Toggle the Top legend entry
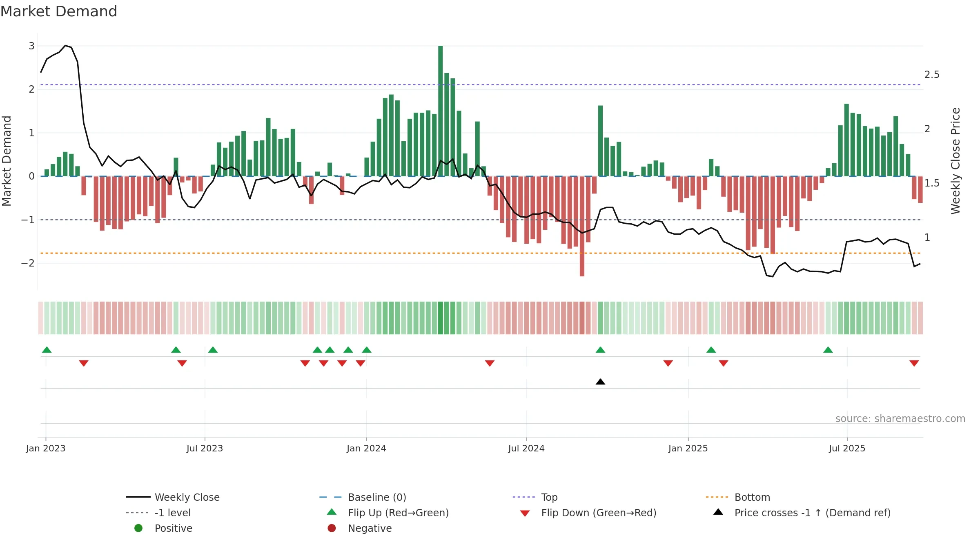The width and height of the screenshot is (980, 551). point(535,497)
